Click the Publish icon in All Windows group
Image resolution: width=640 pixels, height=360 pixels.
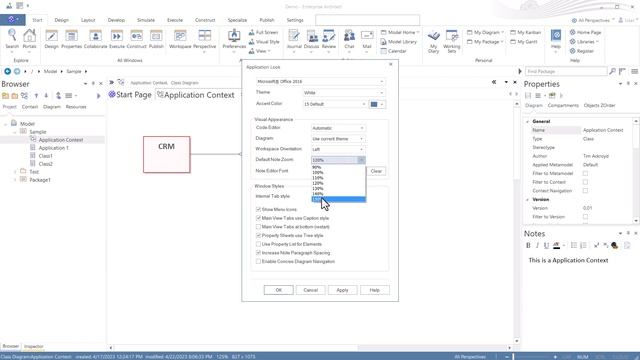tap(156, 39)
